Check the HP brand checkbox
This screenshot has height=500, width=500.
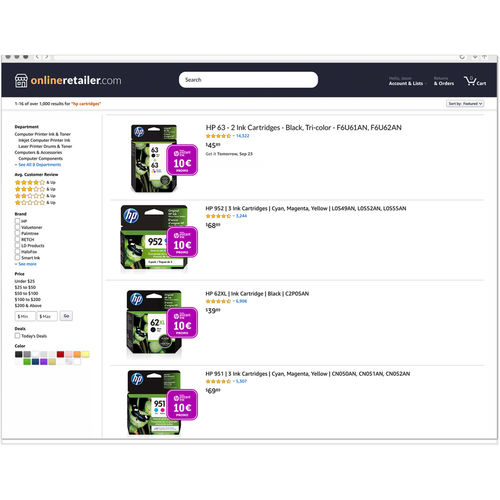coord(17,221)
